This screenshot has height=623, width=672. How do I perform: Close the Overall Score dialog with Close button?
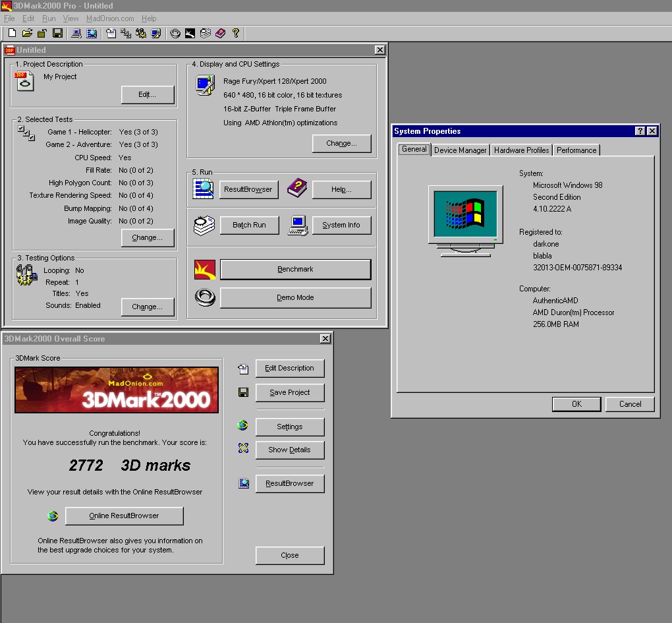click(290, 556)
